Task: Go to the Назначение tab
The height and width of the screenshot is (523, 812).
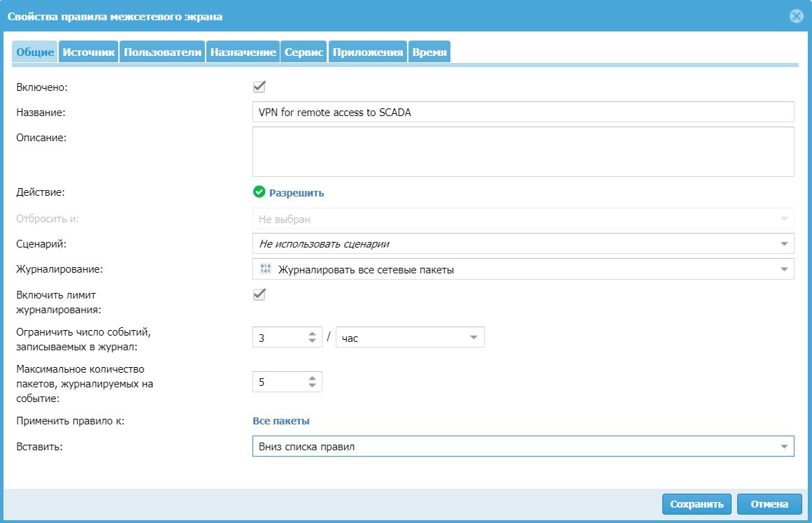Action: point(243,52)
